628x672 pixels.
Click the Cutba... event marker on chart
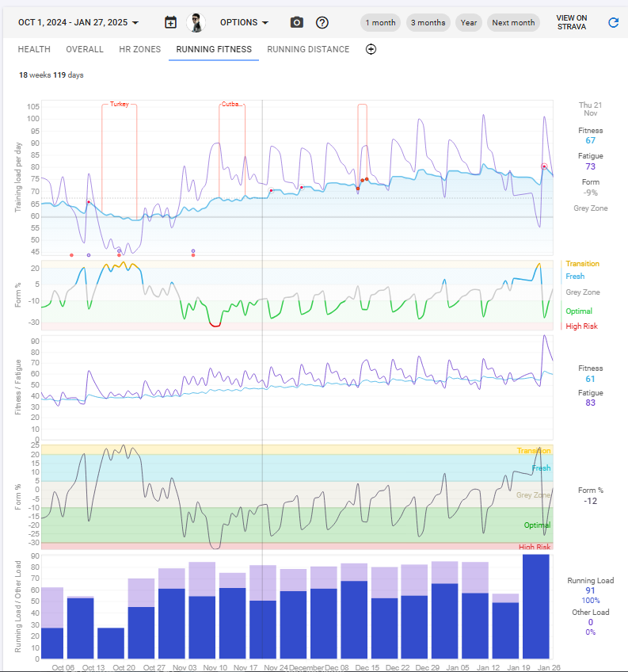point(231,104)
